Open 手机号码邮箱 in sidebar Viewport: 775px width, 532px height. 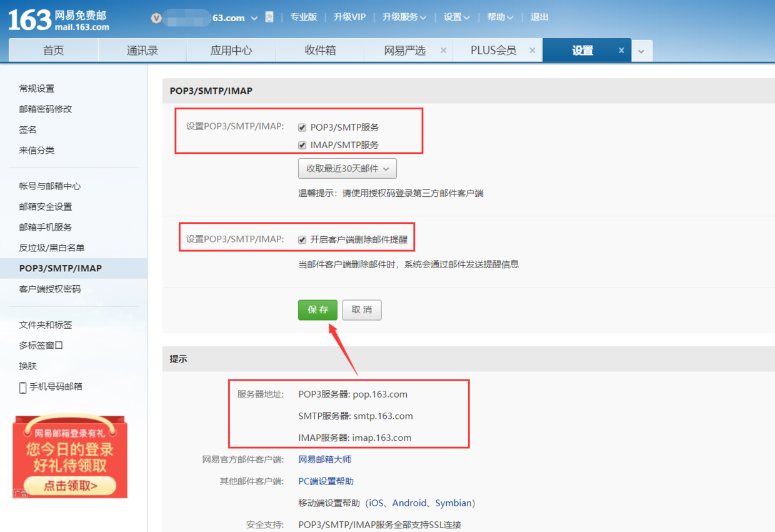tap(56, 387)
